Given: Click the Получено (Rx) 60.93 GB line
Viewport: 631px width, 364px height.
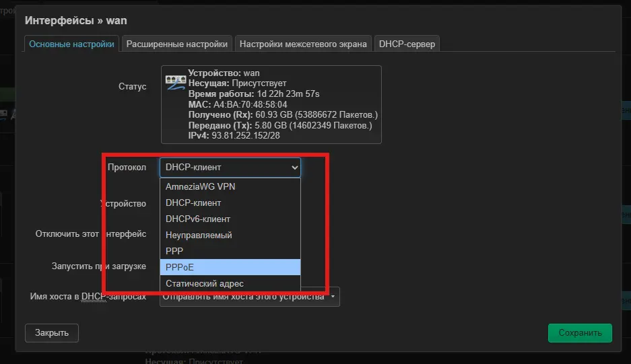Looking at the screenshot, I should pos(283,115).
